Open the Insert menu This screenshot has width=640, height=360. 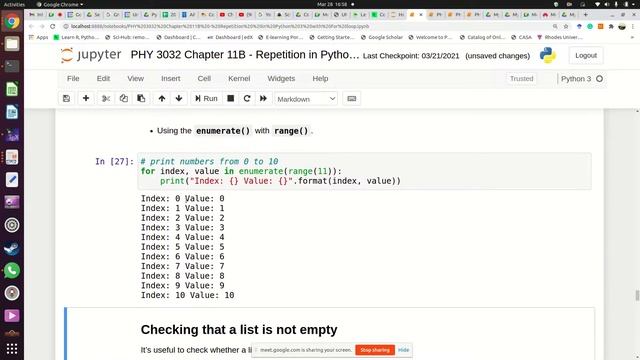[x=171, y=78]
